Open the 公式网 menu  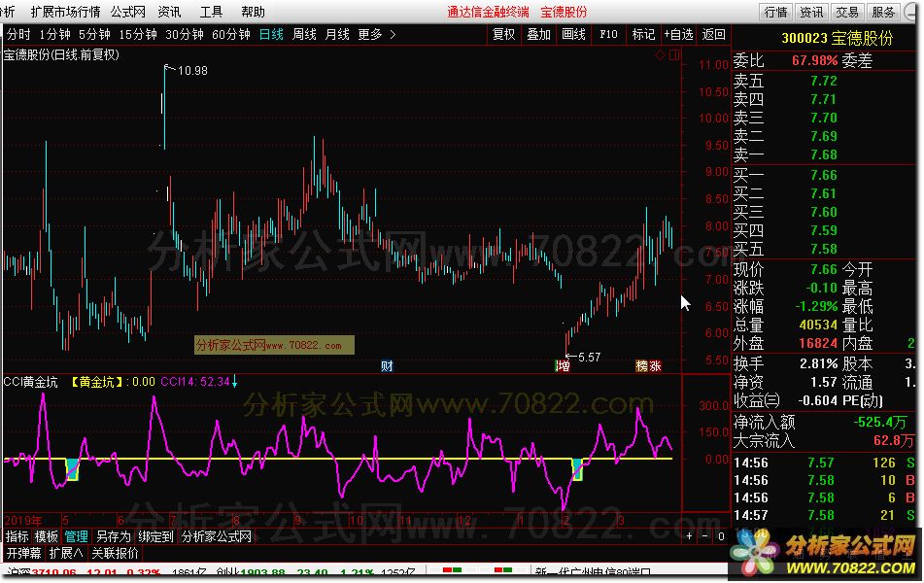click(127, 12)
